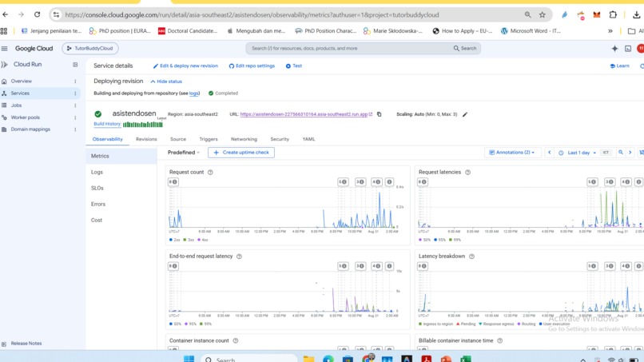Toggle Ingress to region legend entry
The image size is (644, 362).
(435, 324)
